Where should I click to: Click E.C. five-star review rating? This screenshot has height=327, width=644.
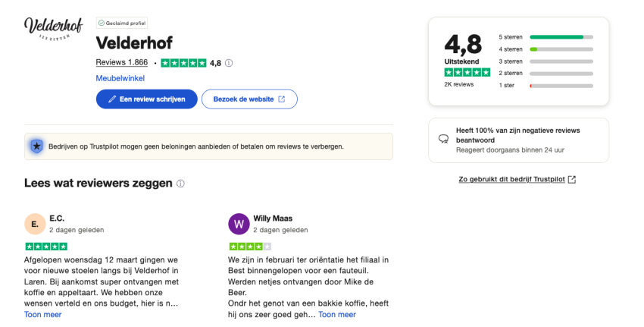tap(46, 247)
